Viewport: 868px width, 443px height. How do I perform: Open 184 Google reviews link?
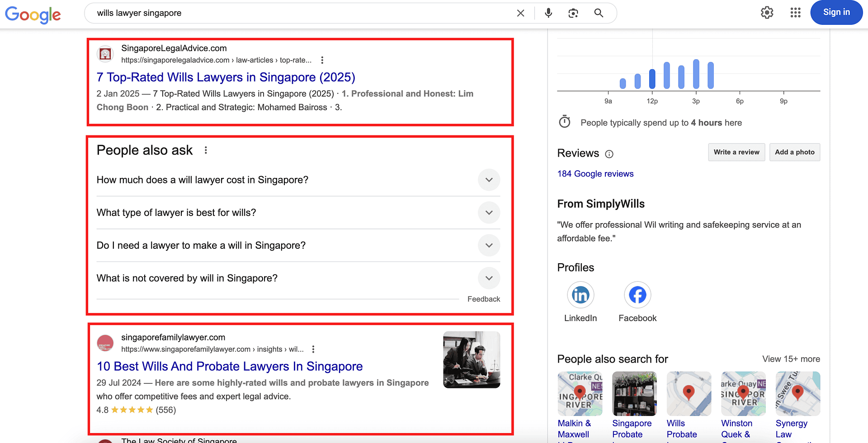point(595,174)
